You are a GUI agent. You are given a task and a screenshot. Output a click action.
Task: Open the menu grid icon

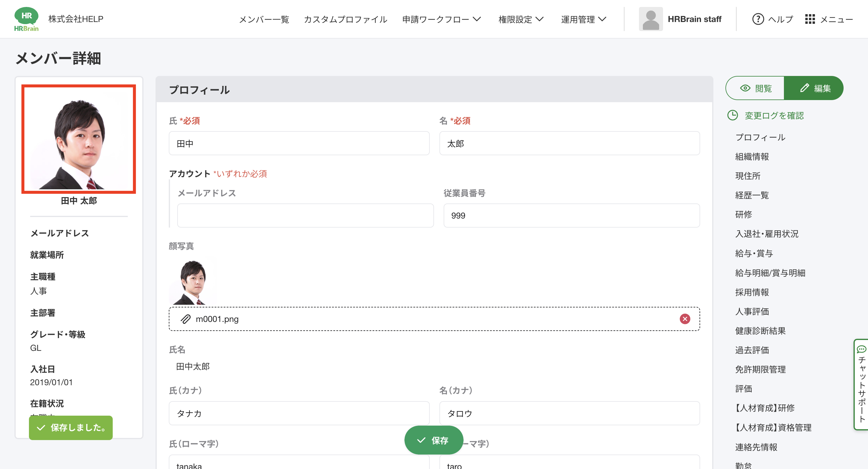[x=810, y=19]
